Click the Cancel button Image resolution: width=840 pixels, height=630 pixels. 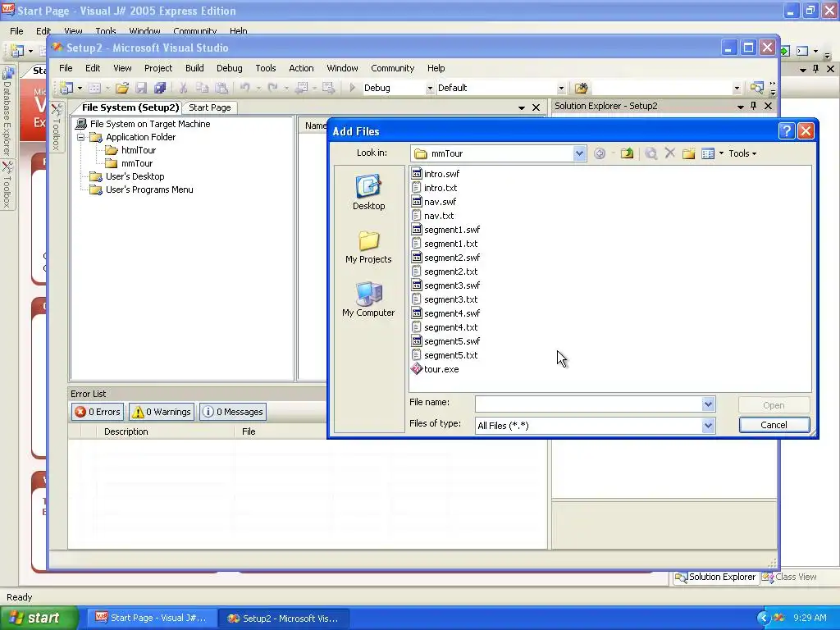(x=774, y=425)
